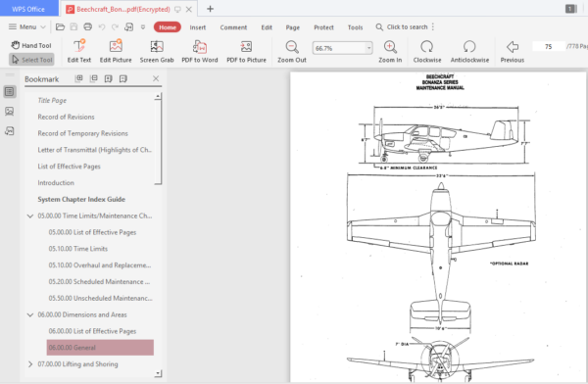The height and width of the screenshot is (384, 588).
Task: Open 06.00.00 List of Effective Pages
Action: [x=92, y=331]
